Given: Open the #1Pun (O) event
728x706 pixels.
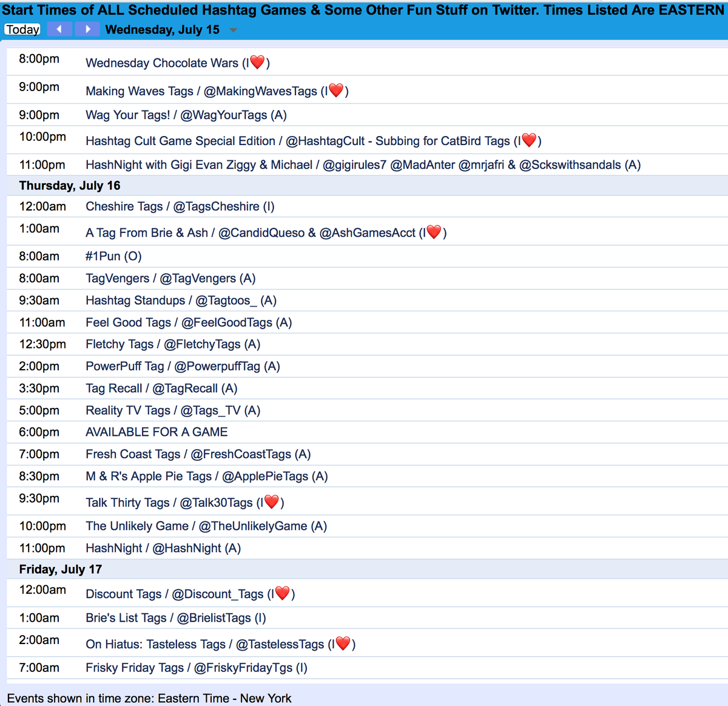Looking at the screenshot, I should click(x=113, y=256).
